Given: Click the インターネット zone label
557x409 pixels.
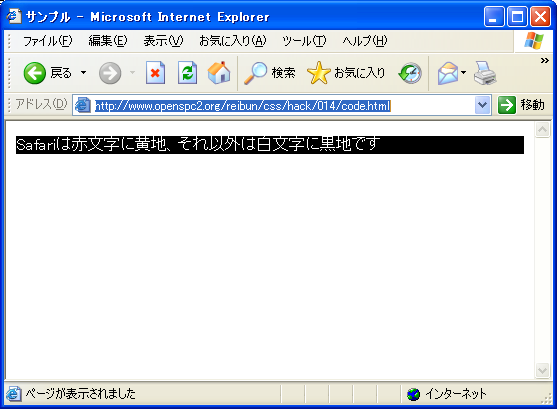Looking at the screenshot, I should tap(456, 394).
